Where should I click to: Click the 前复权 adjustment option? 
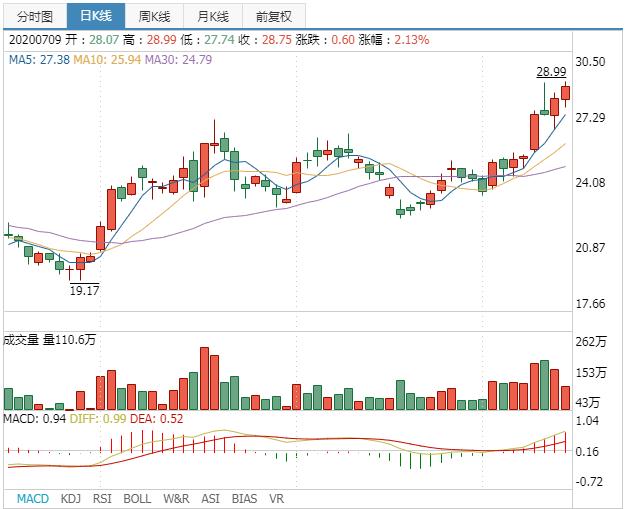point(273,17)
